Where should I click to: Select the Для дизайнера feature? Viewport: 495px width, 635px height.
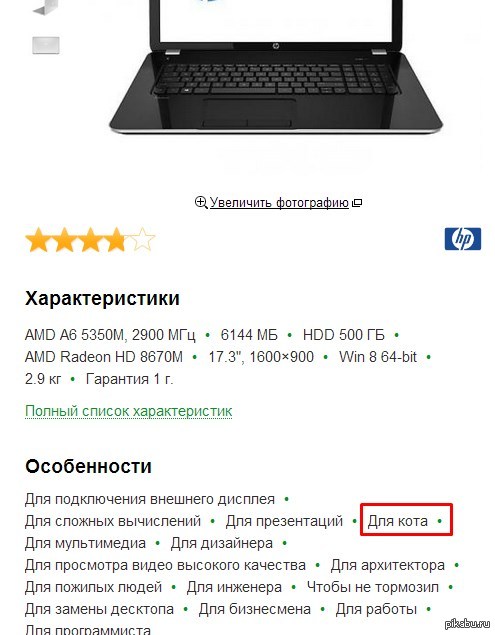click(x=222, y=543)
